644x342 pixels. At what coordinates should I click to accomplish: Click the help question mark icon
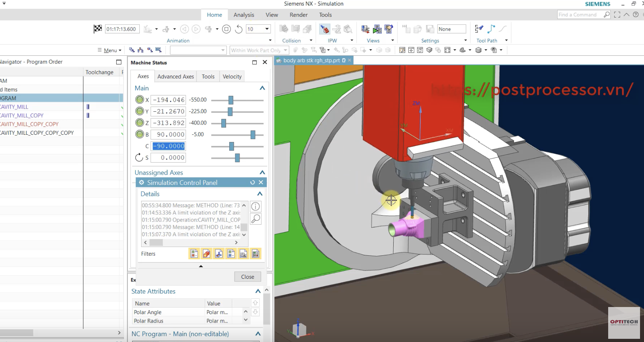click(636, 15)
